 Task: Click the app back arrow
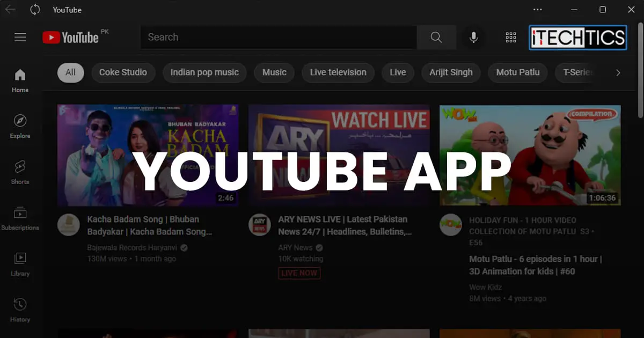tap(10, 9)
